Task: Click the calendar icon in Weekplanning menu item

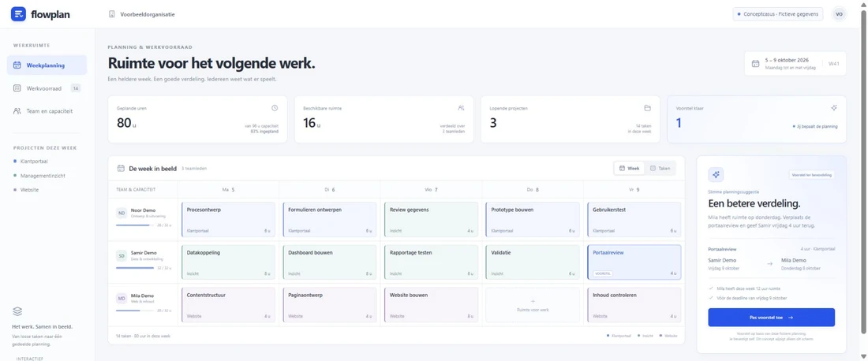Action: 17,65
